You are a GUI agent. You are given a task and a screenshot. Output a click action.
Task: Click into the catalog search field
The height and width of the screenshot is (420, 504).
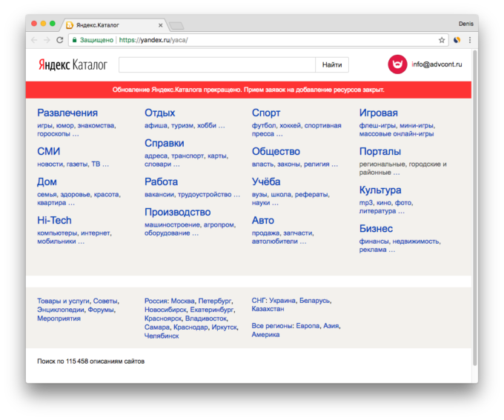217,64
